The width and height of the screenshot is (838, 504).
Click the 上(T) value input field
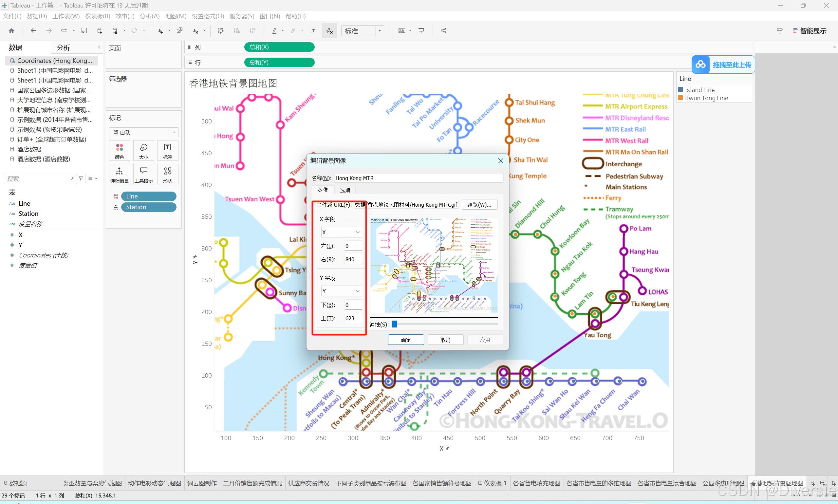pos(353,319)
